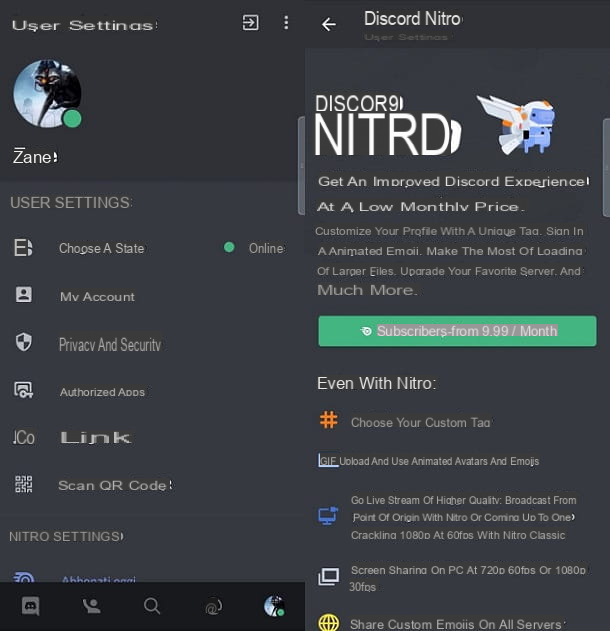
Task: Tap the yellow globe custom emojis icon
Action: point(328,623)
